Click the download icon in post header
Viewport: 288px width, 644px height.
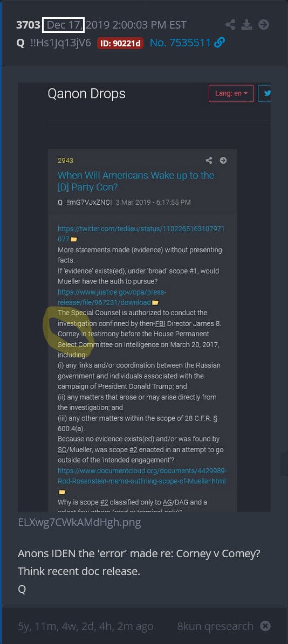tap(246, 25)
